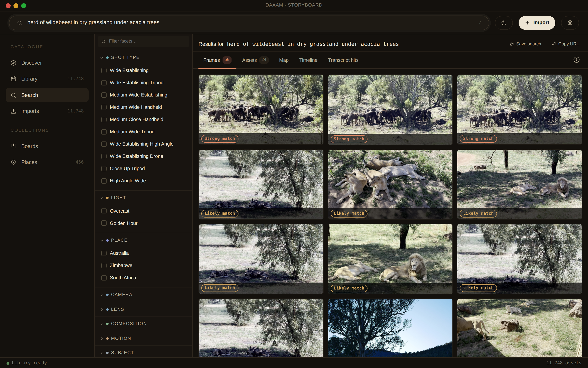Image resolution: width=588 pixels, height=368 pixels.
Task: Expand the SUBJECT facet group
Action: tap(143, 353)
